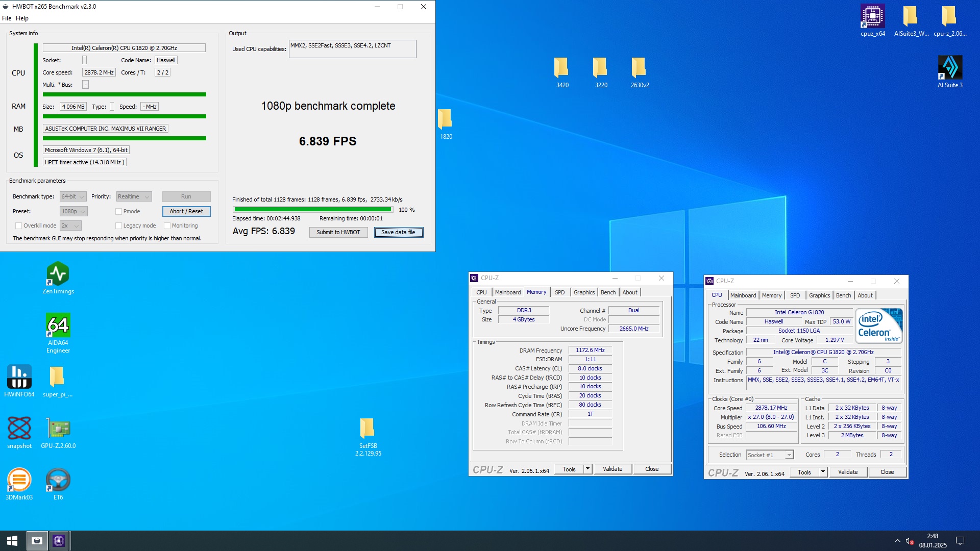This screenshot has width=980, height=551.
Task: Click the Intel Celeron inside logo
Action: [x=879, y=325]
